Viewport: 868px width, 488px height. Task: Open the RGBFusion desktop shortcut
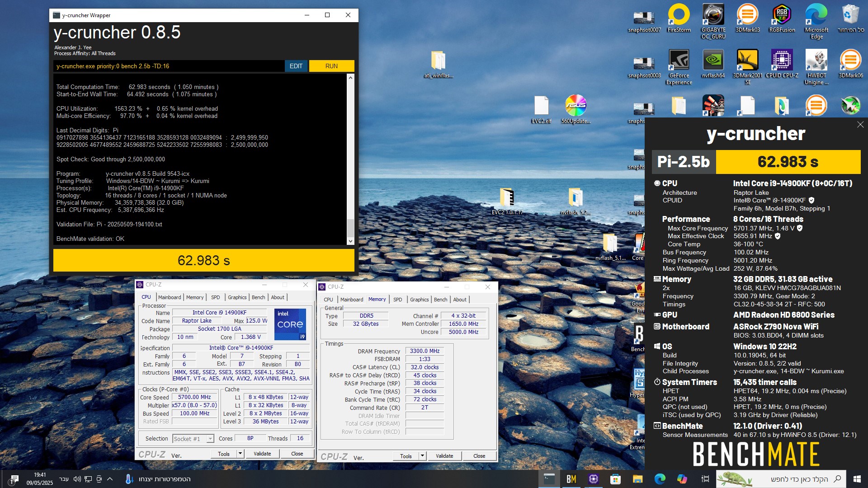coord(782,18)
